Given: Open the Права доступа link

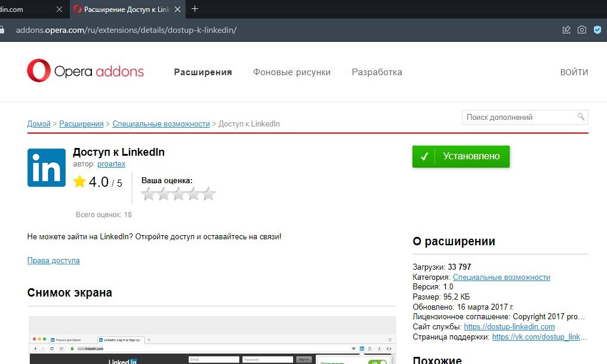Looking at the screenshot, I should [54, 261].
